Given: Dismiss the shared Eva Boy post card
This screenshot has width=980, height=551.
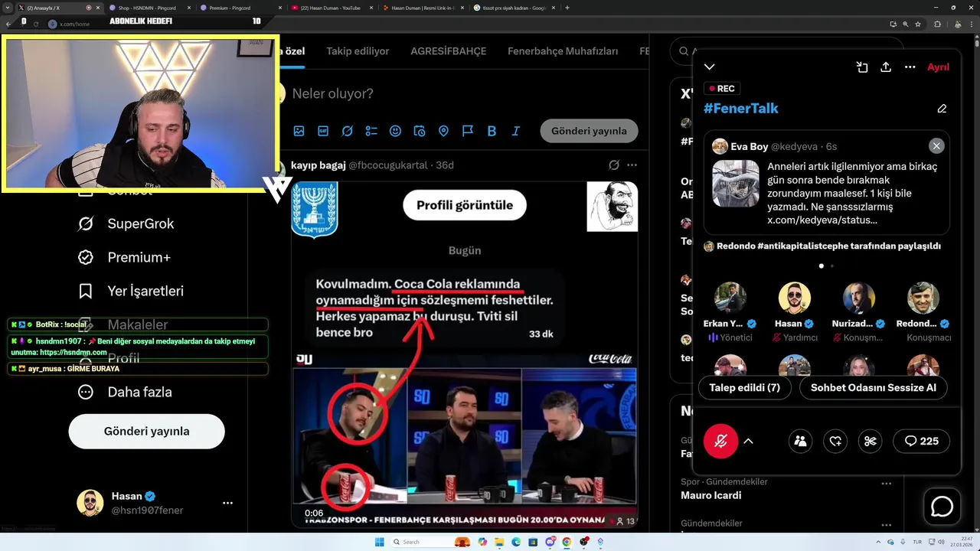Looking at the screenshot, I should coord(936,145).
